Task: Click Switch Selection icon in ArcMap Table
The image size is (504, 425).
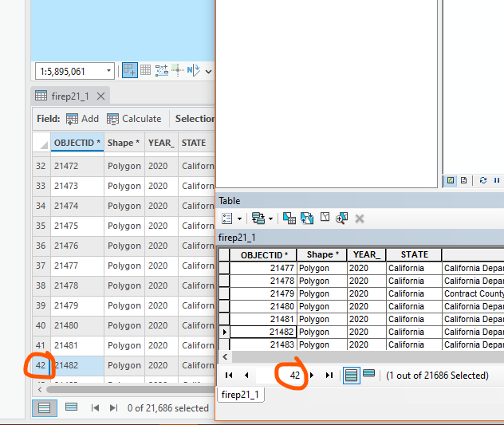Action: tap(307, 218)
